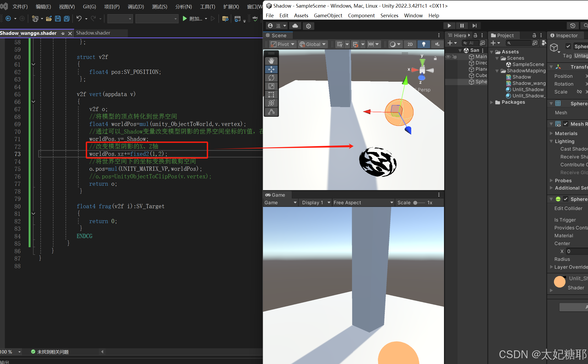Viewport: 588px width, 364px height.
Task: Click Save All icon in Visual Studio
Action: [67, 19]
